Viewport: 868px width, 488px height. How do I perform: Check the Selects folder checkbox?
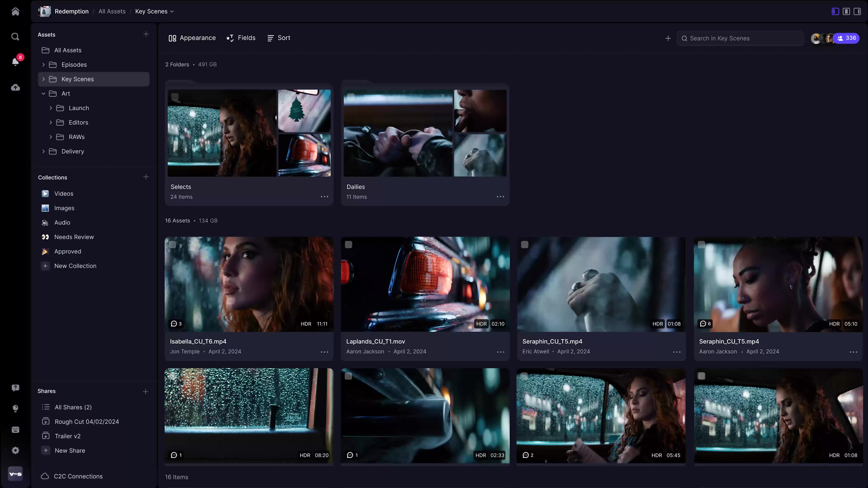point(175,97)
